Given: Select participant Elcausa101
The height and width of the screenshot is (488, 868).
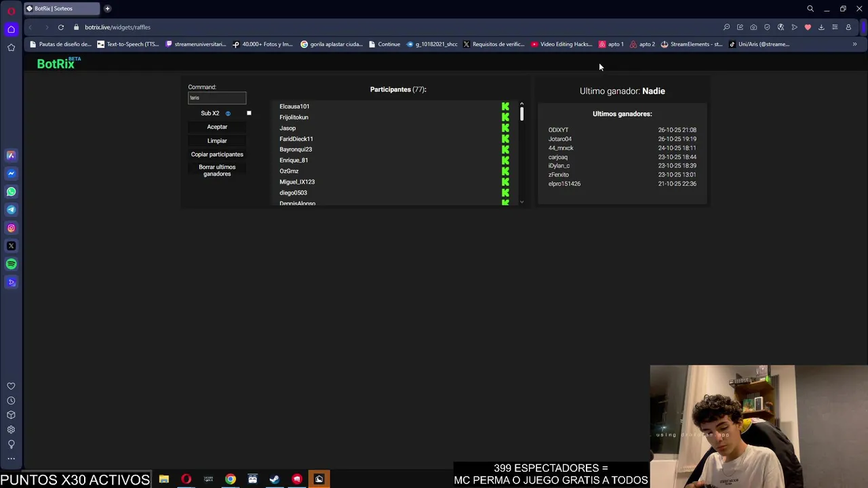Looking at the screenshot, I should tap(294, 106).
